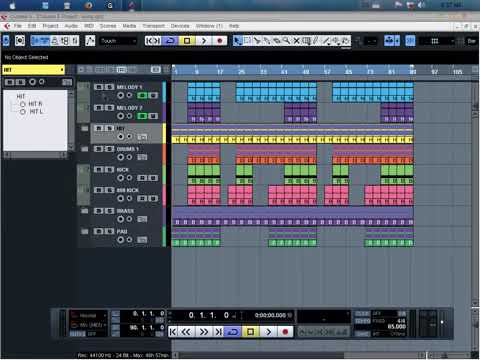Screen dimensions: 480x360
Task: Record-enable the PAD track
Action: [121, 240]
